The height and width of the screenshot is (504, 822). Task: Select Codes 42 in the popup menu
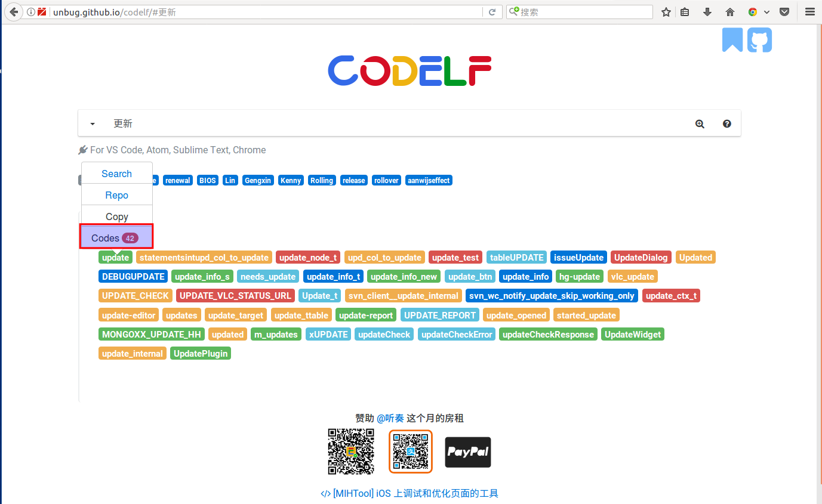[117, 237]
